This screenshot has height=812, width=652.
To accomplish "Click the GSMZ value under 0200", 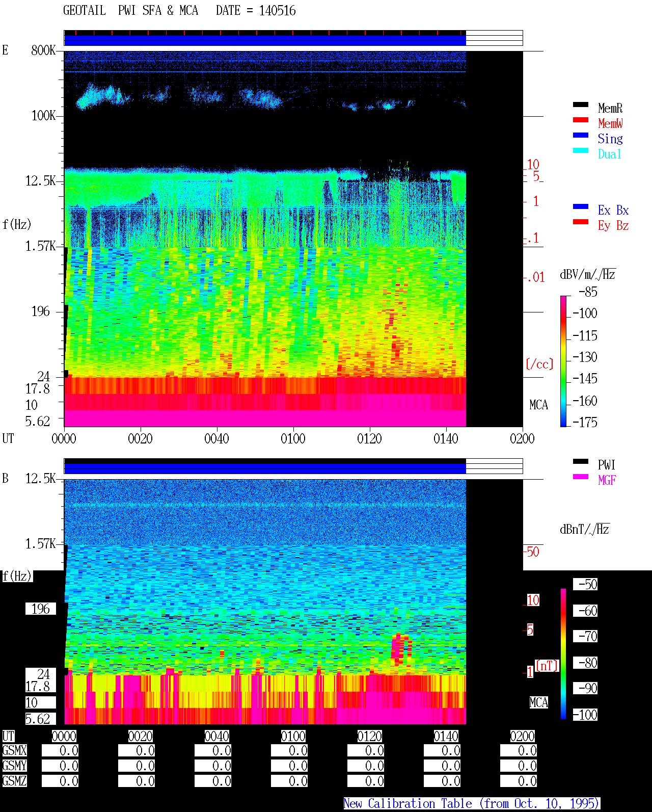I will tap(519, 781).
